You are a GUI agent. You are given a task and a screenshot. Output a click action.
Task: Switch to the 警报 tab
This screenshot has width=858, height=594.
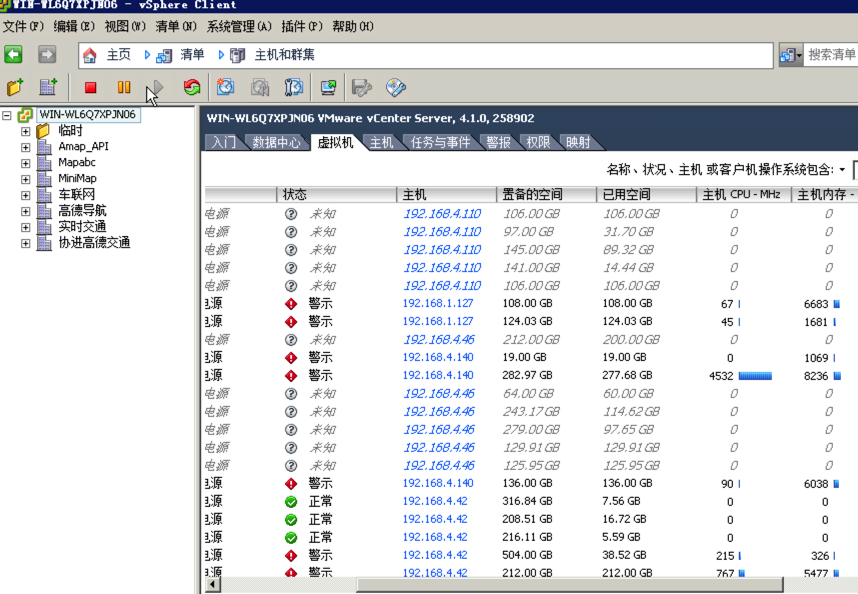tap(498, 143)
